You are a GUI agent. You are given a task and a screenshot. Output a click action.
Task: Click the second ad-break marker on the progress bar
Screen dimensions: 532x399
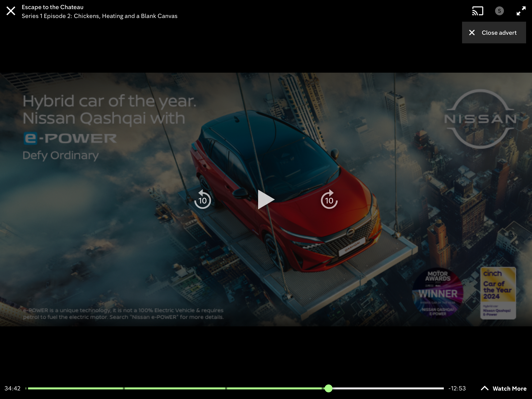tap(226, 388)
